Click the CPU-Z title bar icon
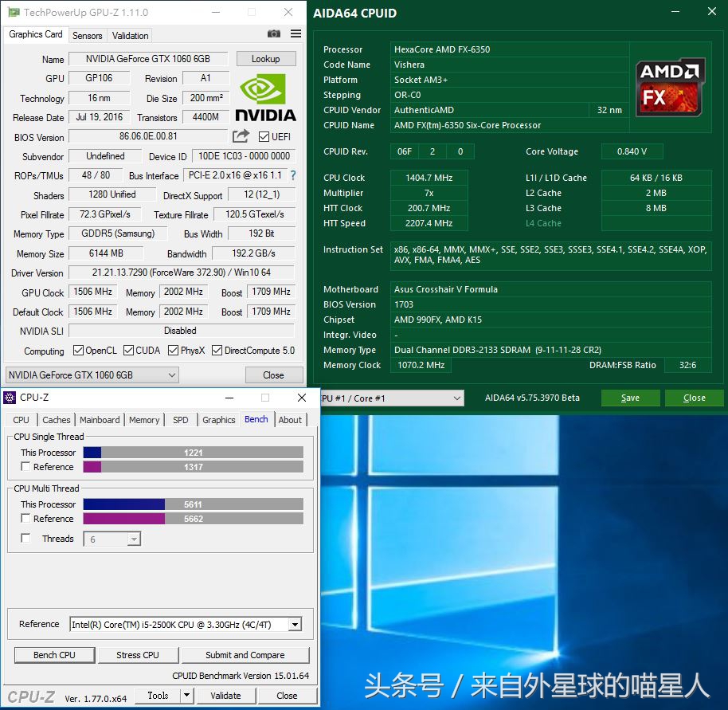 pos(10,397)
